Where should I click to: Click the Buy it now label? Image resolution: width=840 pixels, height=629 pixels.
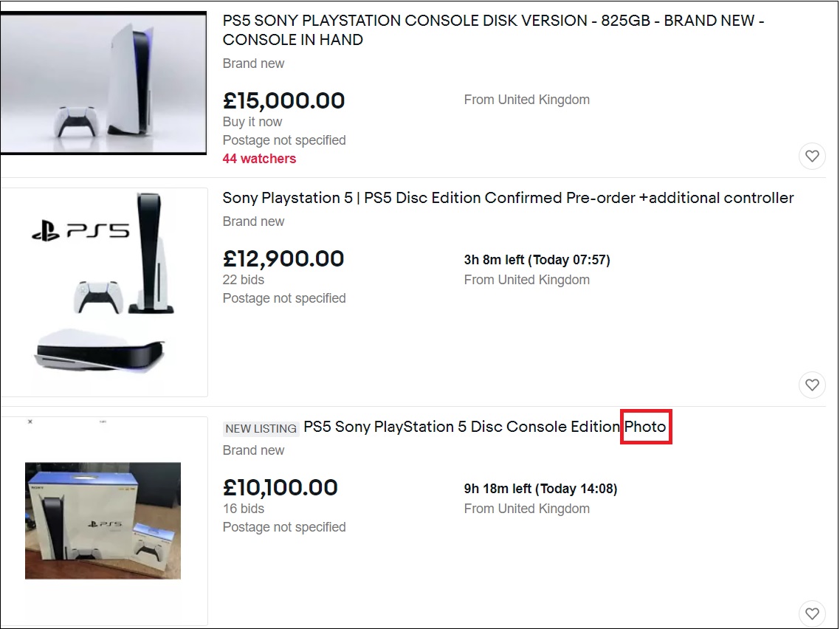coord(252,122)
